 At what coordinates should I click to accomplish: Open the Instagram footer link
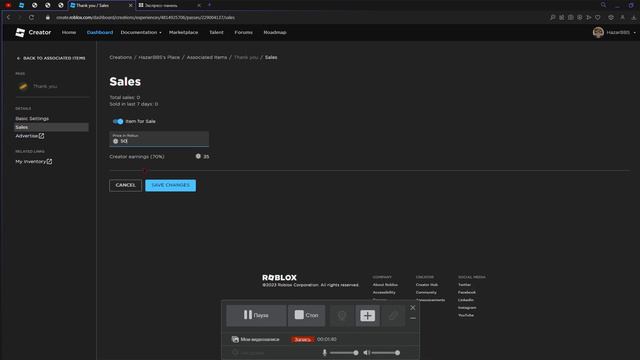[x=467, y=308]
